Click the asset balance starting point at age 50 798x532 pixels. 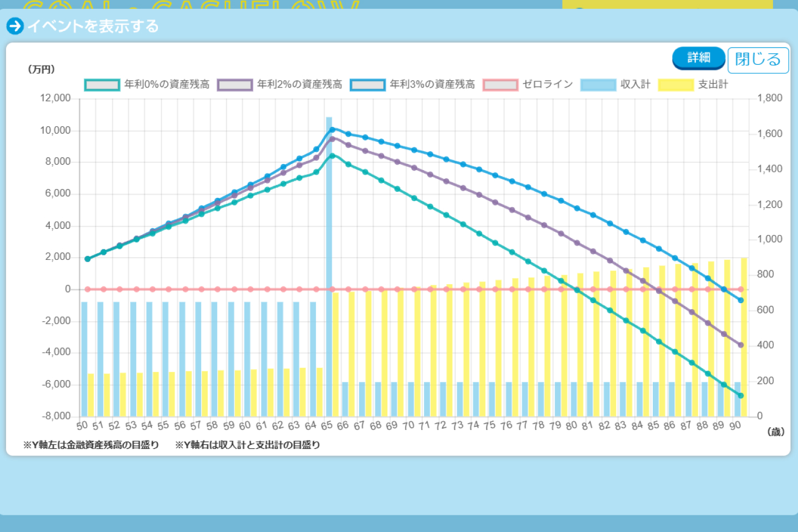pyautogui.click(x=88, y=259)
